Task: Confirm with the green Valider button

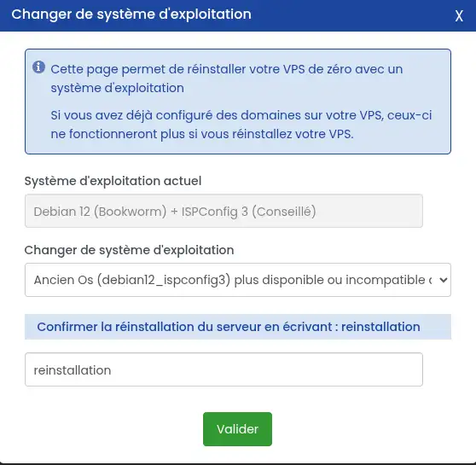Action: coord(237,429)
